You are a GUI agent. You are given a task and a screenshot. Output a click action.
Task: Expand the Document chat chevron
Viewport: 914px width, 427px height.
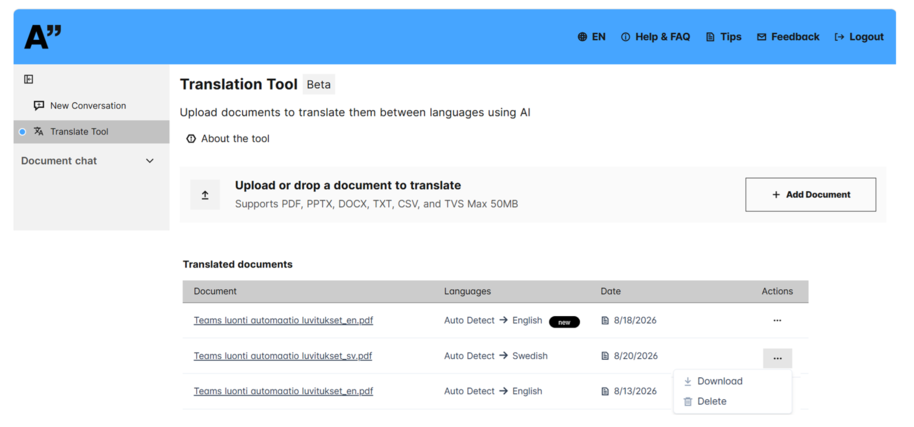point(150,161)
